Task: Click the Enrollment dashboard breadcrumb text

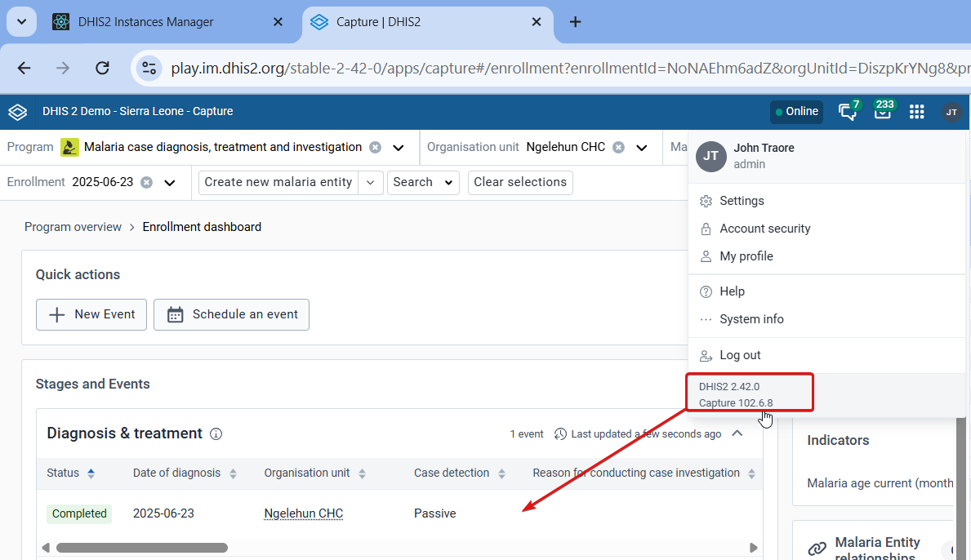Action: click(202, 227)
